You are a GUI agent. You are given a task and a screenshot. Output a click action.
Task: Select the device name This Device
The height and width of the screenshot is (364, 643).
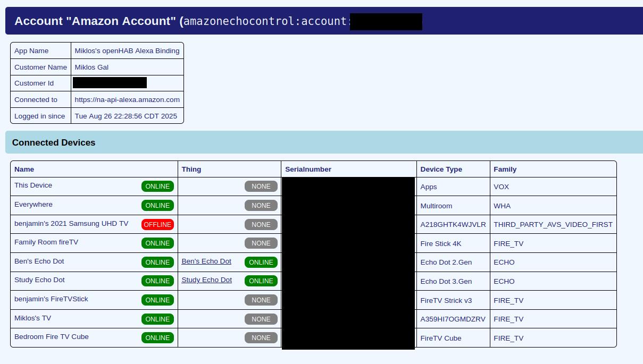click(x=33, y=185)
